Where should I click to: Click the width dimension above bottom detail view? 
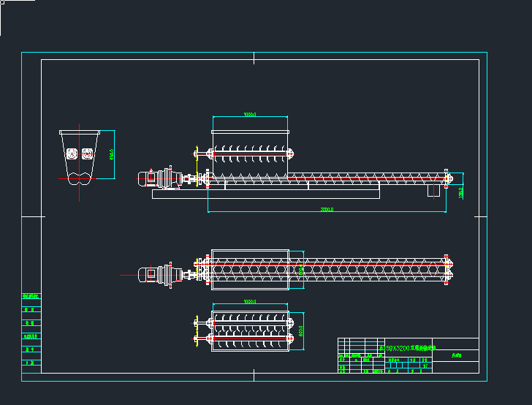[249, 301]
